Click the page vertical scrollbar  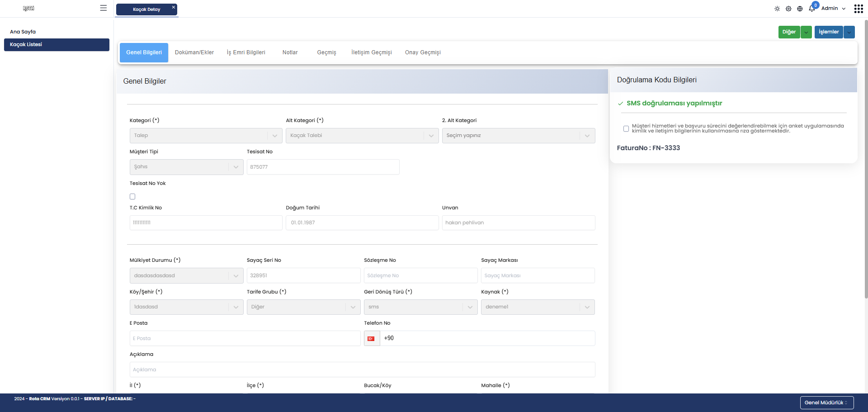pyautogui.click(x=866, y=158)
